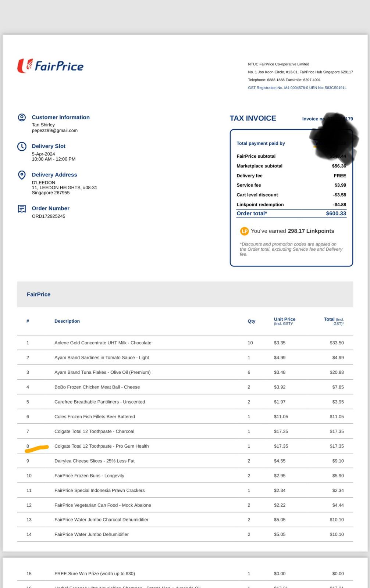The image size is (370, 588).
Task: Select FairPrice Water Jumbo Dehumidifier row 14
Action: click(x=185, y=534)
